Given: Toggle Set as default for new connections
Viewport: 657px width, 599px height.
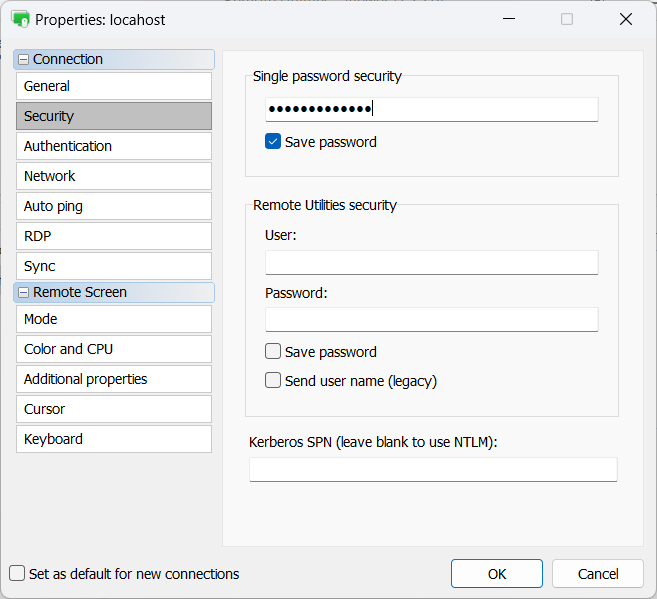Looking at the screenshot, I should point(17,574).
